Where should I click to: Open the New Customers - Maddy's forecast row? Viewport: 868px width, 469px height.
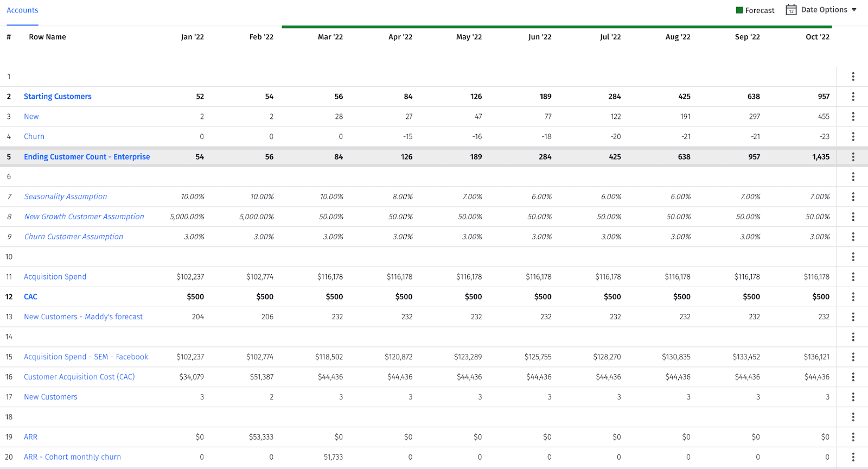pyautogui.click(x=83, y=317)
